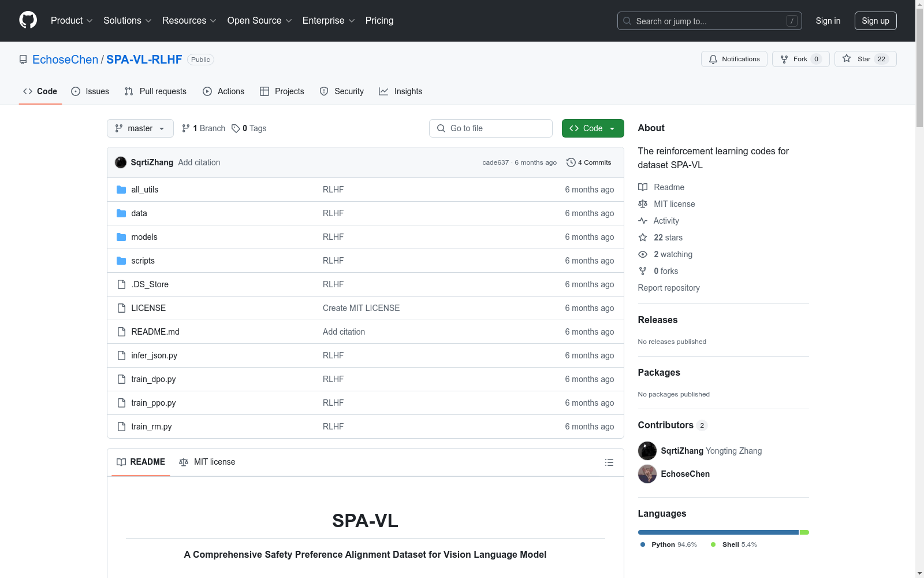
Task: Click the Readme book icon in About
Action: [x=643, y=187]
